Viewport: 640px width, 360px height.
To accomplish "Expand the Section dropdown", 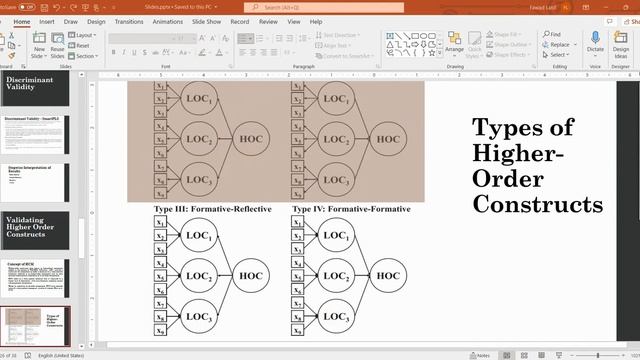I will point(84,56).
